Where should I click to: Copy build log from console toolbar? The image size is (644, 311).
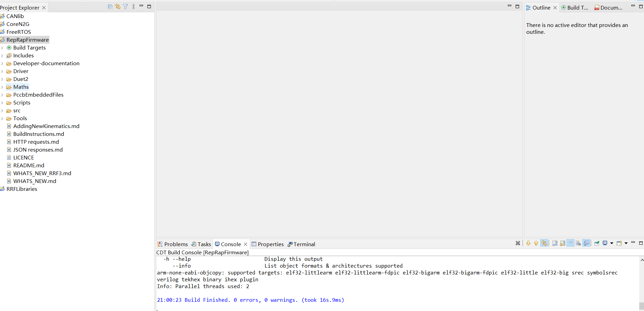pyautogui.click(x=555, y=243)
